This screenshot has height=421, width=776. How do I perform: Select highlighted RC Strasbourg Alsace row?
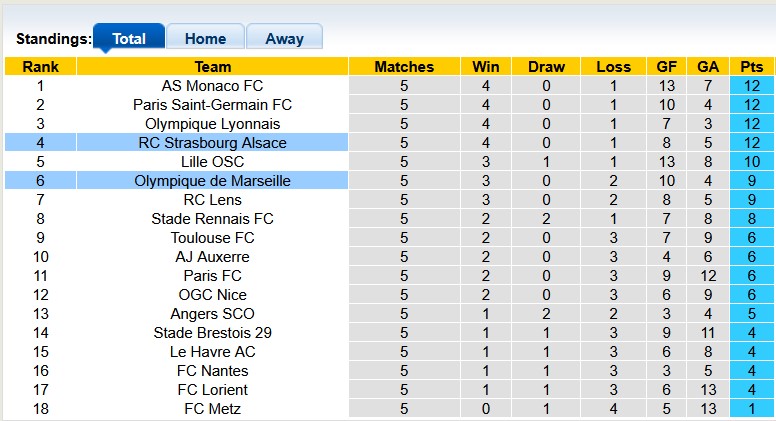click(212, 143)
